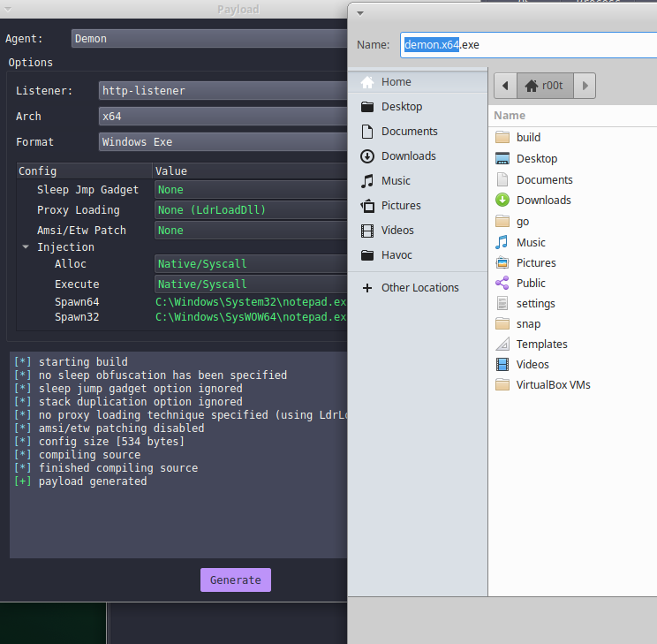Image resolution: width=657 pixels, height=644 pixels.
Task: Click the snap folder icon
Action: pos(502,323)
